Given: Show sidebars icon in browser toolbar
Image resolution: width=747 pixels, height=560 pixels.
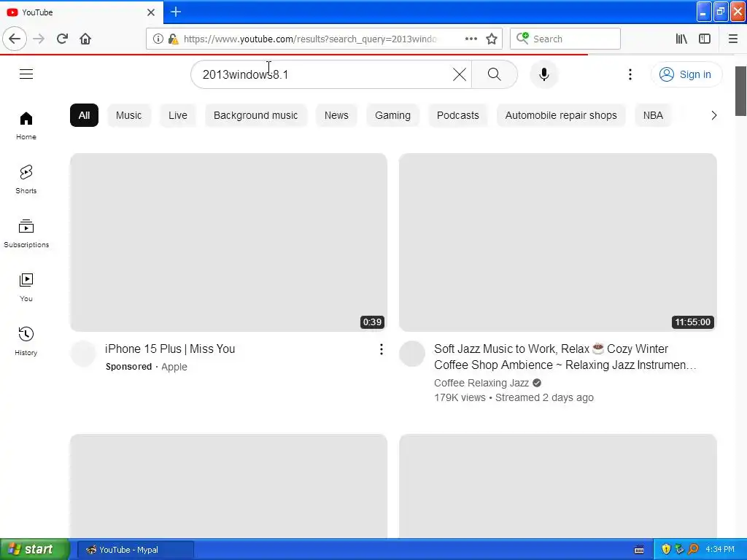Looking at the screenshot, I should point(705,39).
